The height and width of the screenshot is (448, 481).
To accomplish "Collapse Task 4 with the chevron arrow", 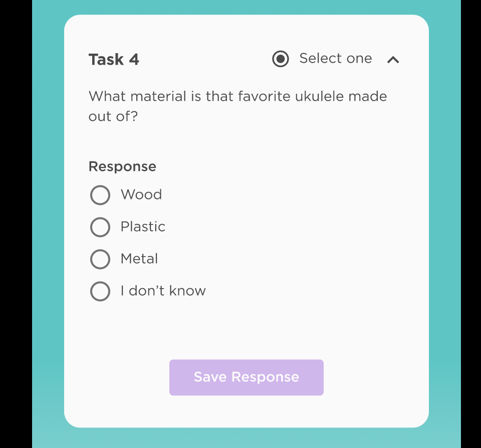I will point(393,60).
